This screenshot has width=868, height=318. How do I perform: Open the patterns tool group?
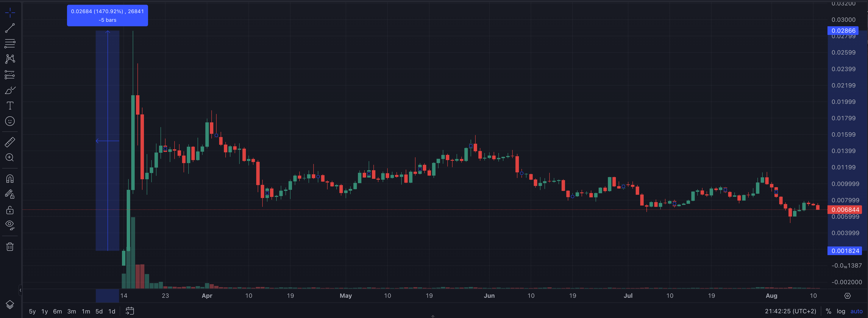(10, 59)
